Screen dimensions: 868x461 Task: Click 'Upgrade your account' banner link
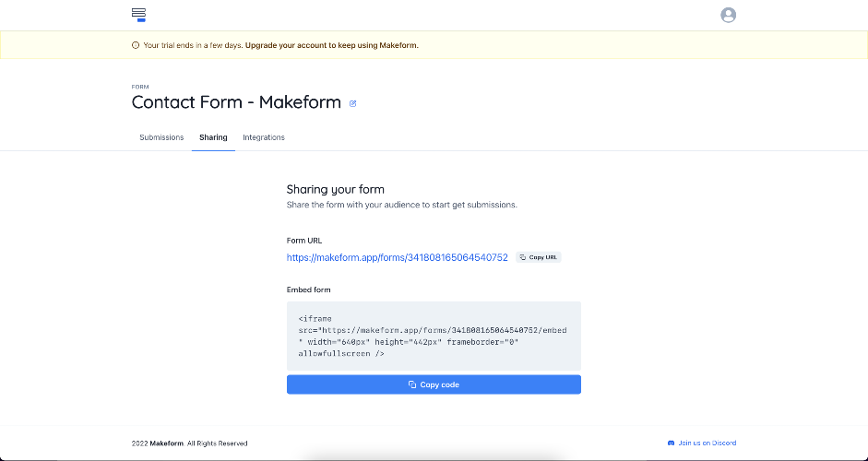tap(331, 45)
